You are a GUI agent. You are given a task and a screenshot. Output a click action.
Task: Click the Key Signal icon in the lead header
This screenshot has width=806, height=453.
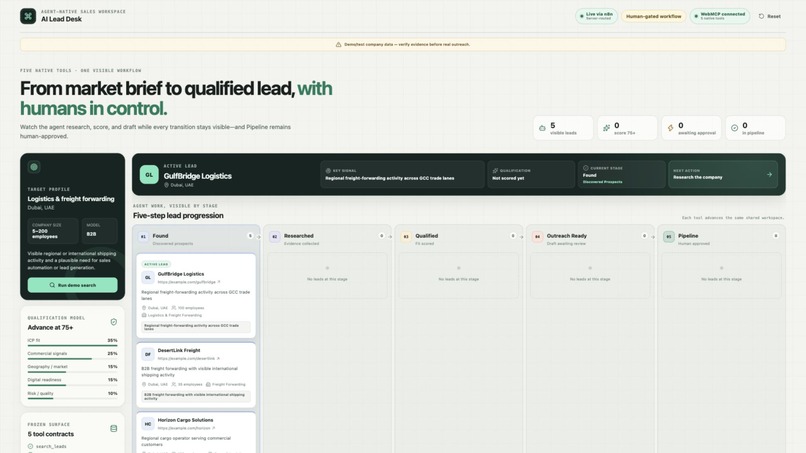328,170
